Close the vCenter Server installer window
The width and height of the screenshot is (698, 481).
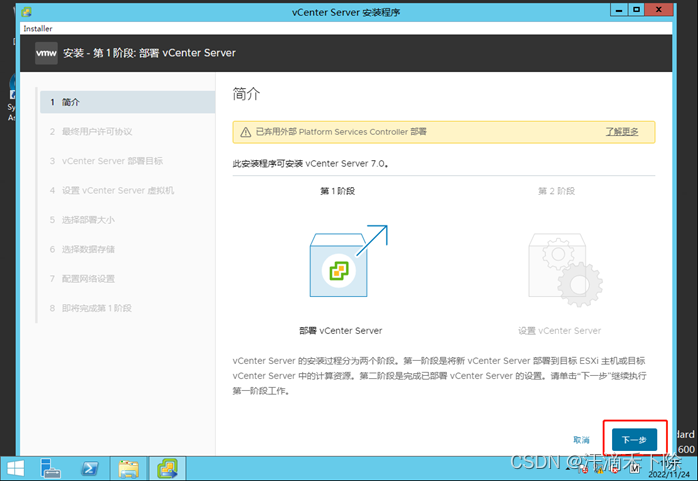(x=659, y=9)
